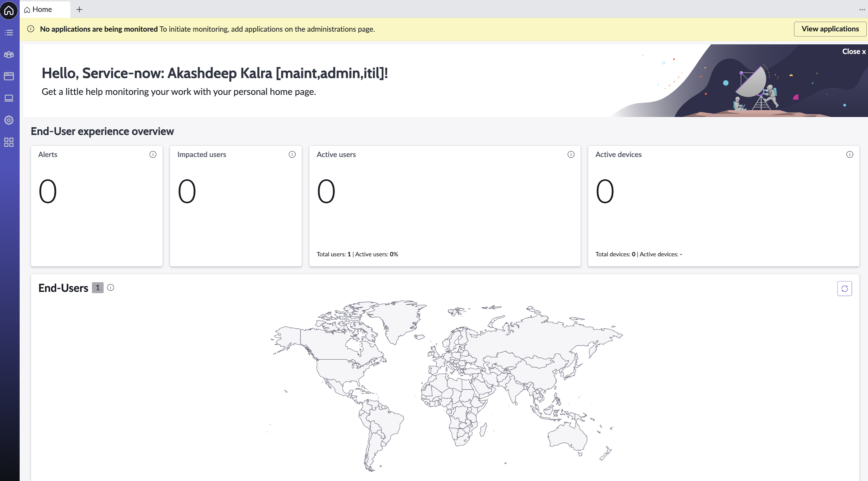Open the devices laptop icon in sidebar
The height and width of the screenshot is (481, 868).
coord(9,98)
